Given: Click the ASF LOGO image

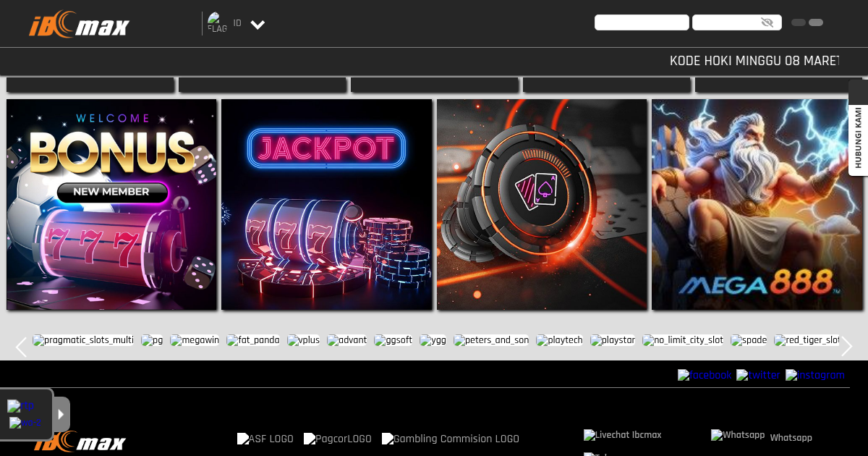Looking at the screenshot, I should click(x=265, y=439).
